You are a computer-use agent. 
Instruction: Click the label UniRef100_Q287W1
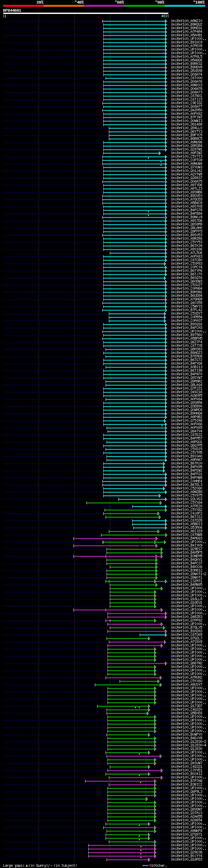[x=187, y=149]
